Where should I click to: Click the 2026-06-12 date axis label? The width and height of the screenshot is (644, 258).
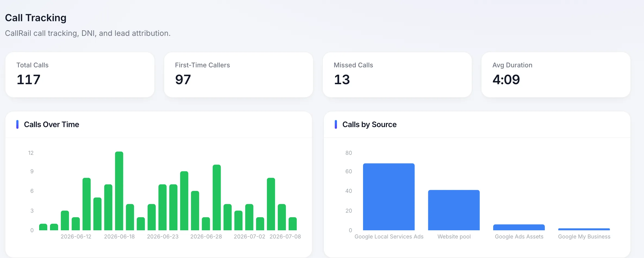(x=76, y=237)
